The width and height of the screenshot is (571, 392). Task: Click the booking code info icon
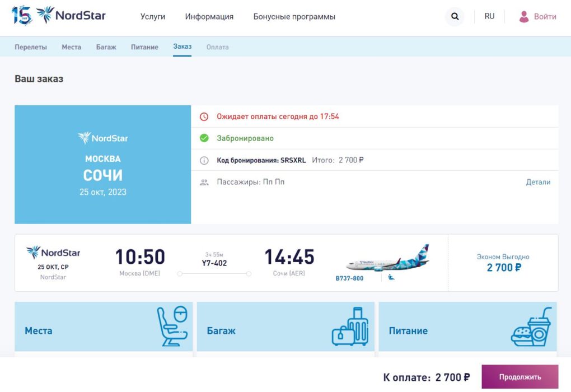(x=204, y=160)
